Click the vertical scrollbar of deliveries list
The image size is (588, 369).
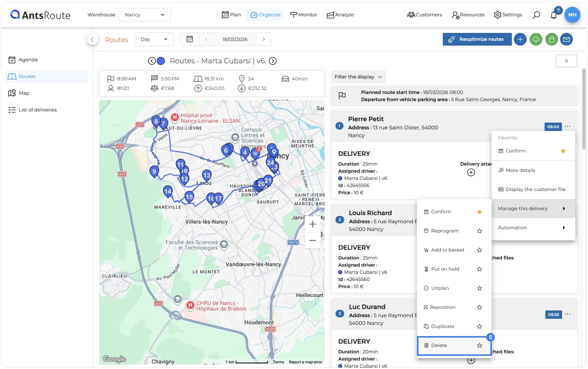click(584, 109)
